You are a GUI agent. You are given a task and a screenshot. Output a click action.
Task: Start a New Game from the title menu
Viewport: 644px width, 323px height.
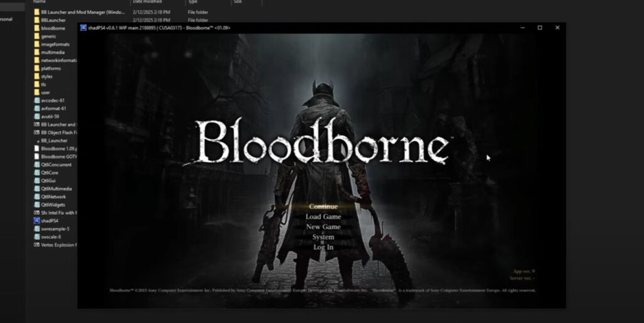click(323, 227)
